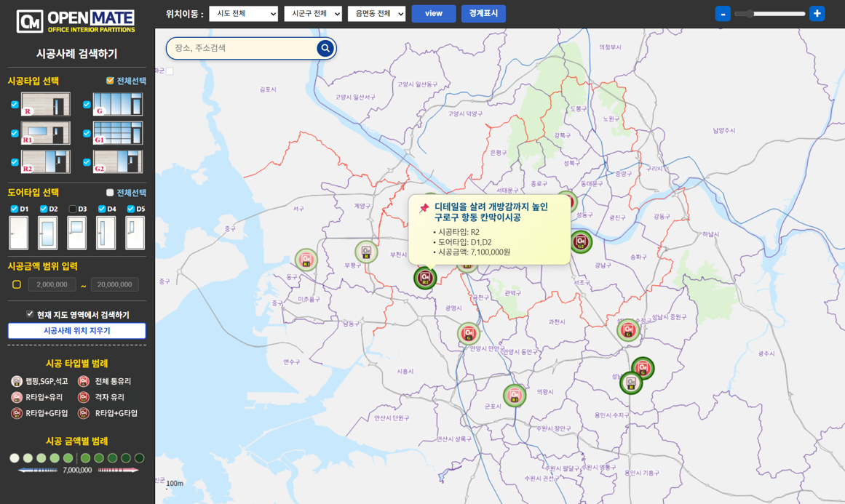This screenshot has width=845, height=504.
Task: Enable the D3 door type checkbox
Action: 73,209
